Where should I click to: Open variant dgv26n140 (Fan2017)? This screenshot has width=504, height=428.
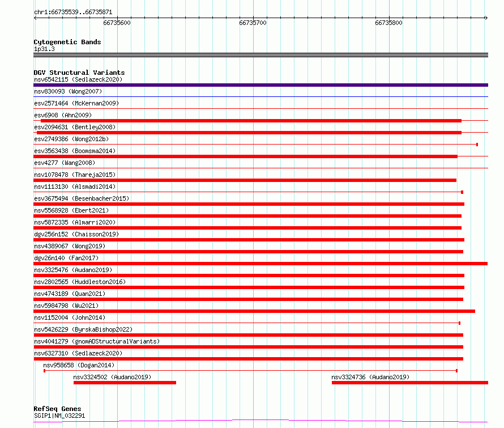point(66,258)
